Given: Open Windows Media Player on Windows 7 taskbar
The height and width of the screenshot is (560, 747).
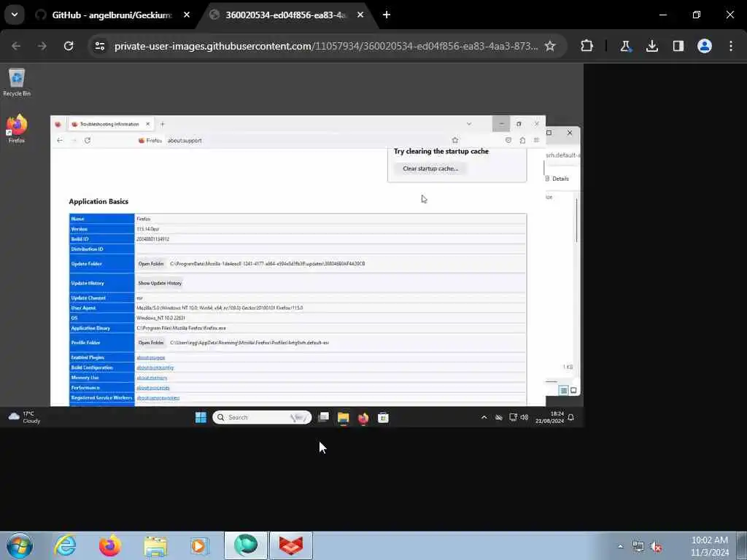Looking at the screenshot, I should [200, 545].
